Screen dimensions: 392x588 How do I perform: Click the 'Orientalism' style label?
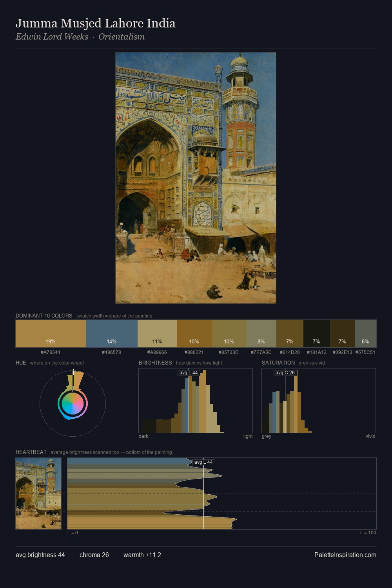pyautogui.click(x=122, y=37)
